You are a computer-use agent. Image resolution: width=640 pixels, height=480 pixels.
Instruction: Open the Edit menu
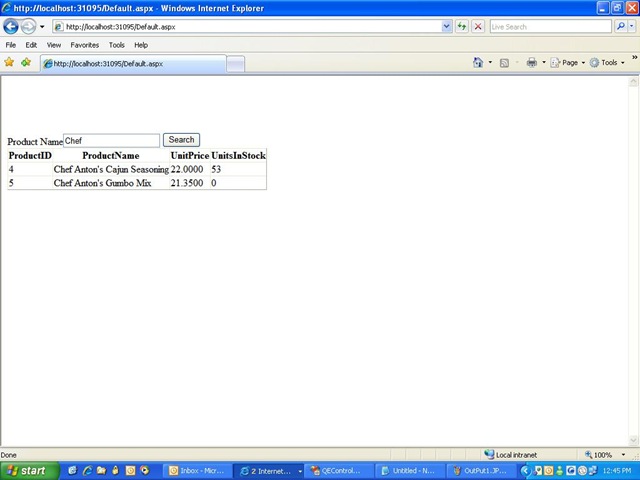click(31, 45)
